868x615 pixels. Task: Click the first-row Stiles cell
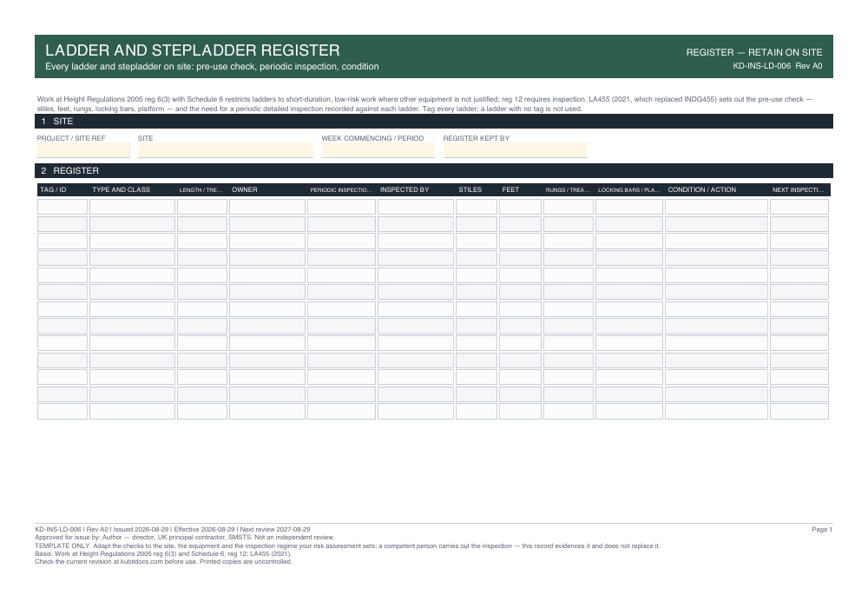(x=476, y=207)
